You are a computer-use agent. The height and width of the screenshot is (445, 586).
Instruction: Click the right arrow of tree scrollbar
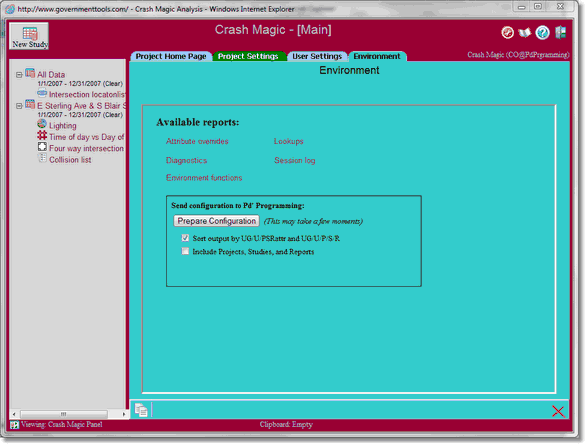(x=124, y=414)
